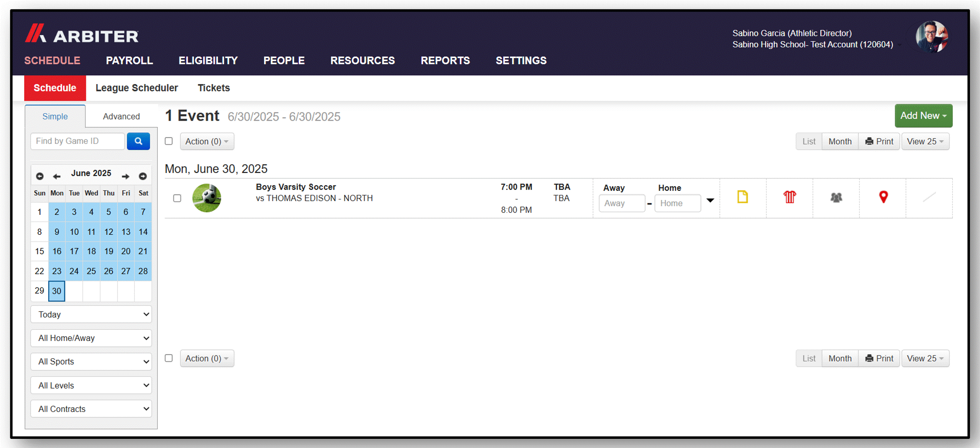Click Sabino Garcia (Athletic Director) name

tap(792, 33)
